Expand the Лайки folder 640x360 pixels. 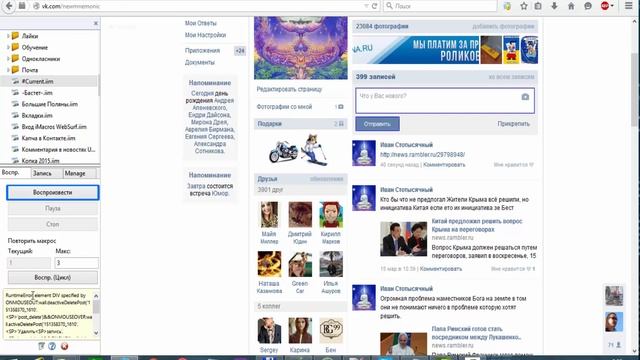point(8,36)
